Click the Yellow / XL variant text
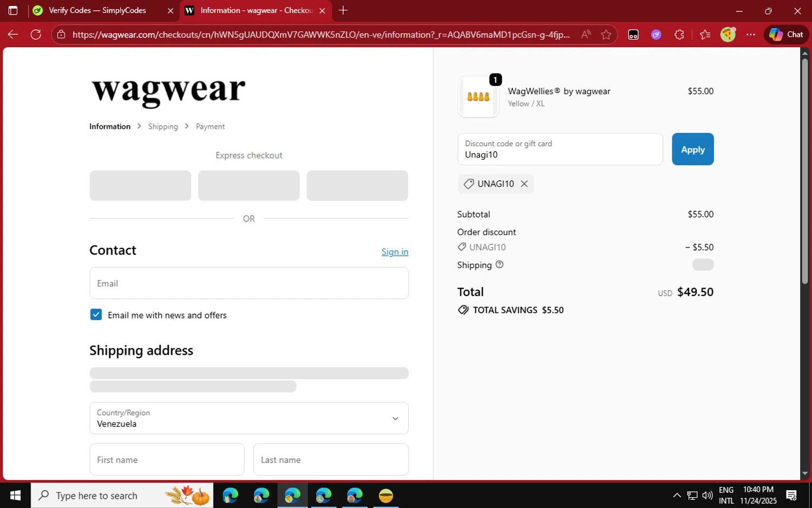 coord(526,103)
